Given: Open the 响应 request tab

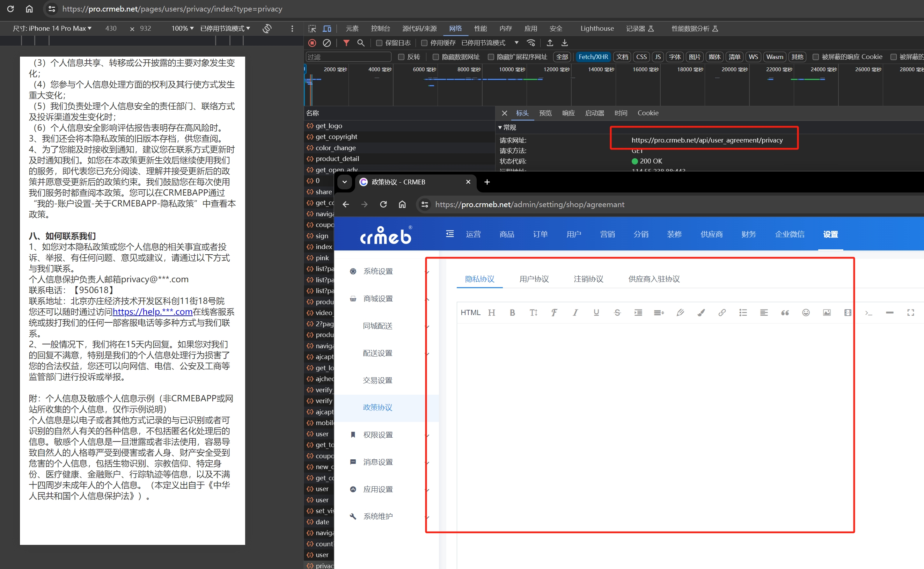Looking at the screenshot, I should click(568, 113).
